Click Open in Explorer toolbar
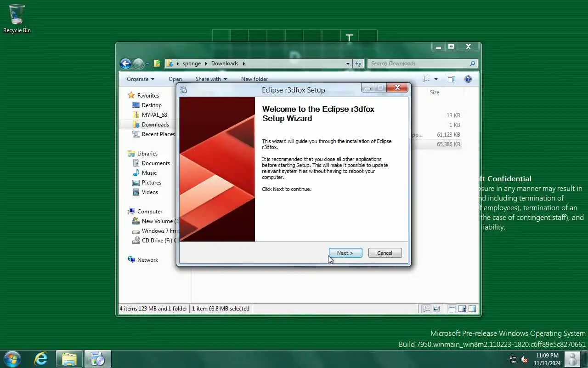This screenshot has height=368, width=588. pyautogui.click(x=175, y=79)
